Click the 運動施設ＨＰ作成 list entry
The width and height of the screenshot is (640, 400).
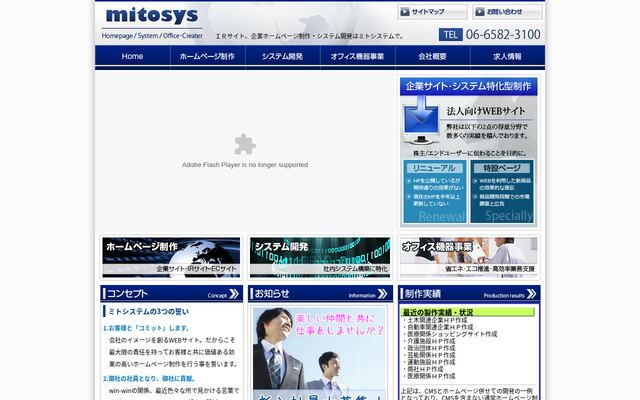coord(429,362)
